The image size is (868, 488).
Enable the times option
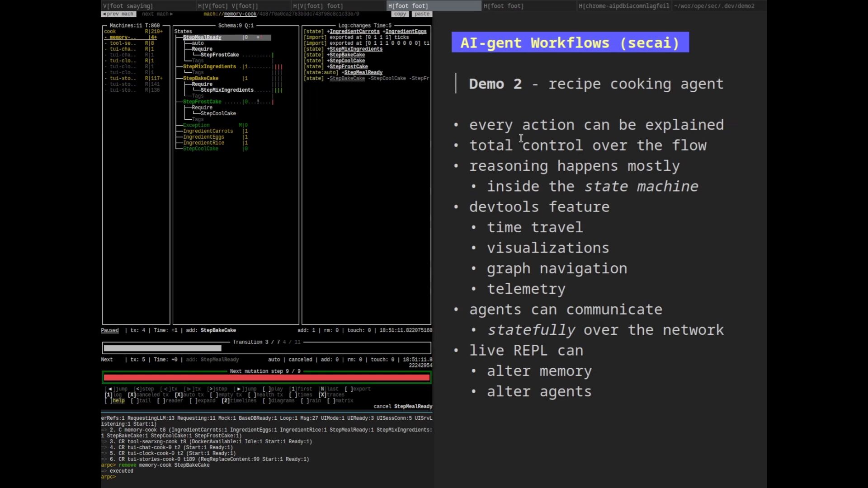tap(301, 395)
